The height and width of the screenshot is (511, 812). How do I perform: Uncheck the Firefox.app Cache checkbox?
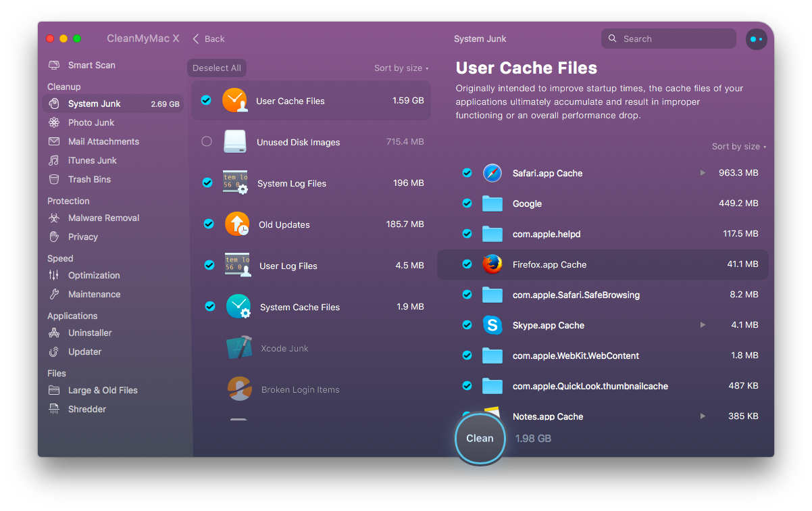coord(467,264)
